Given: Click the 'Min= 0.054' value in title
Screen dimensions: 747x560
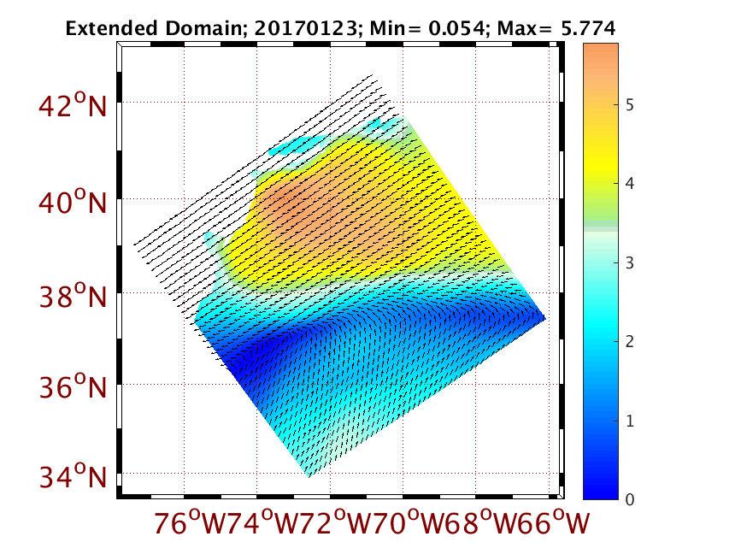Looking at the screenshot, I should tap(427, 28).
